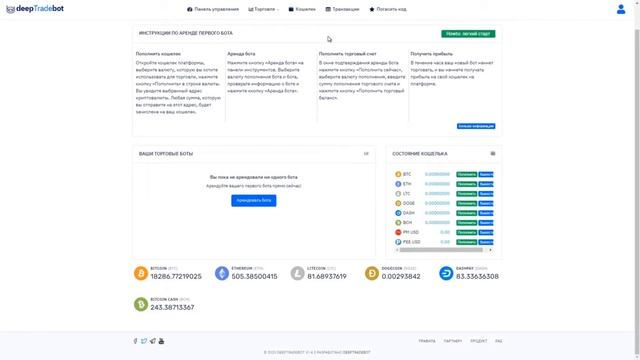
Task: Click the DASH coin icon in wallet
Action: (x=398, y=213)
